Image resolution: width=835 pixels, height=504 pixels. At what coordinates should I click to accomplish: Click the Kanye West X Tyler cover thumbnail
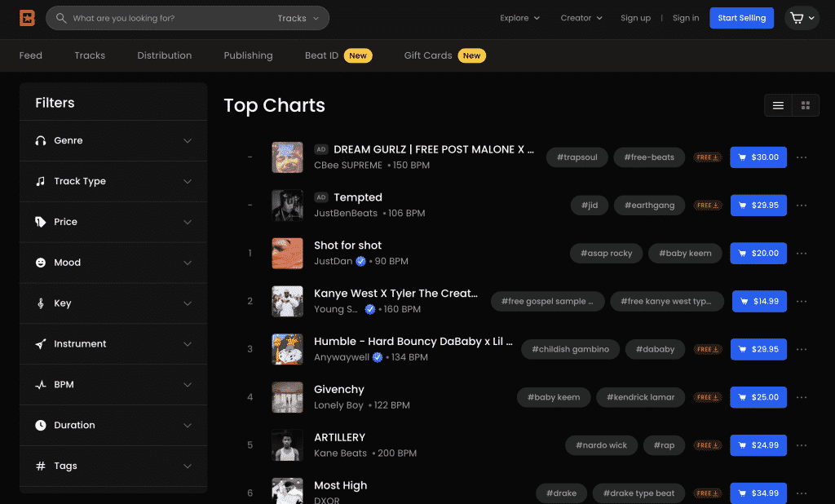pos(287,302)
